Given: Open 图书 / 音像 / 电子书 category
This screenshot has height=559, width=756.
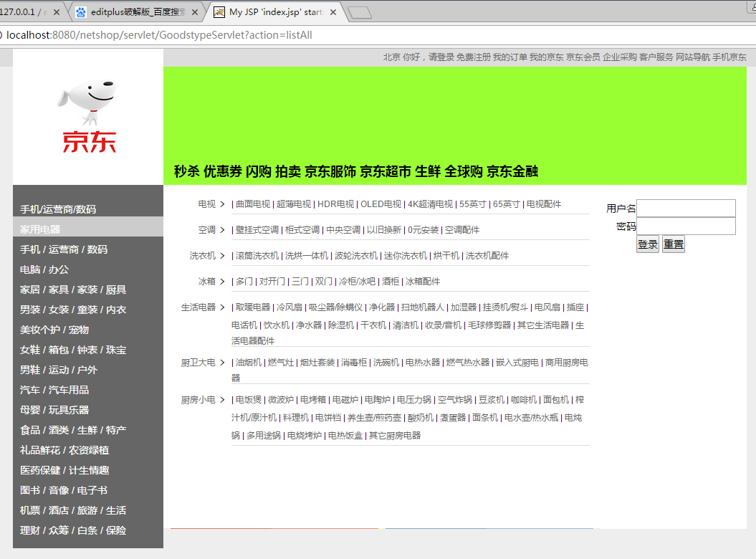Looking at the screenshot, I should (64, 490).
